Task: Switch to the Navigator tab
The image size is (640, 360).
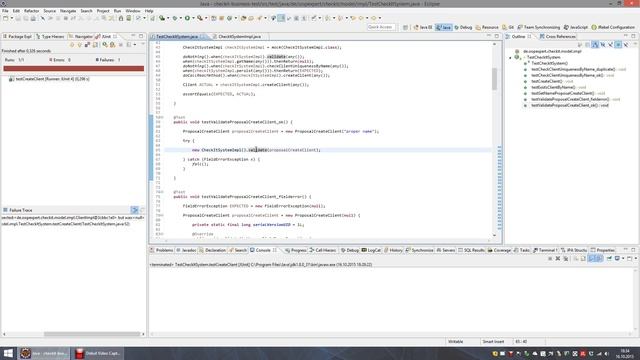Action: click(80, 36)
